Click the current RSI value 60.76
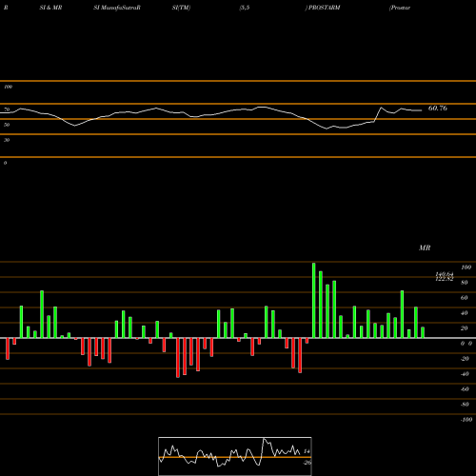 438,109
